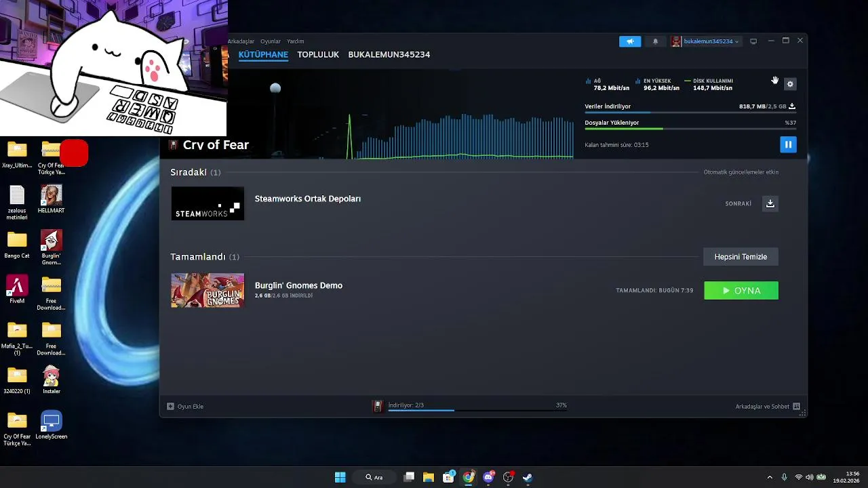This screenshot has width=868, height=488.
Task: Switch to the KÜTÜPHANE tab
Action: pos(263,54)
